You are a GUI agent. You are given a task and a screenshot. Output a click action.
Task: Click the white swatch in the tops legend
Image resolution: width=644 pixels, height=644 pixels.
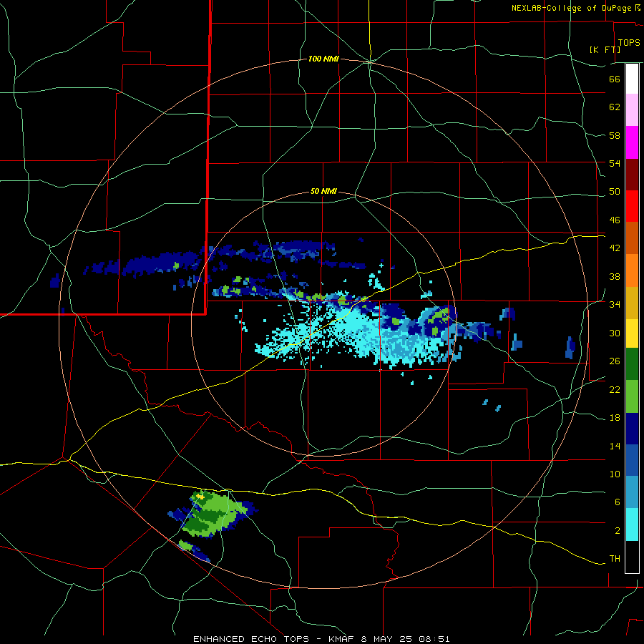pyautogui.click(x=632, y=79)
